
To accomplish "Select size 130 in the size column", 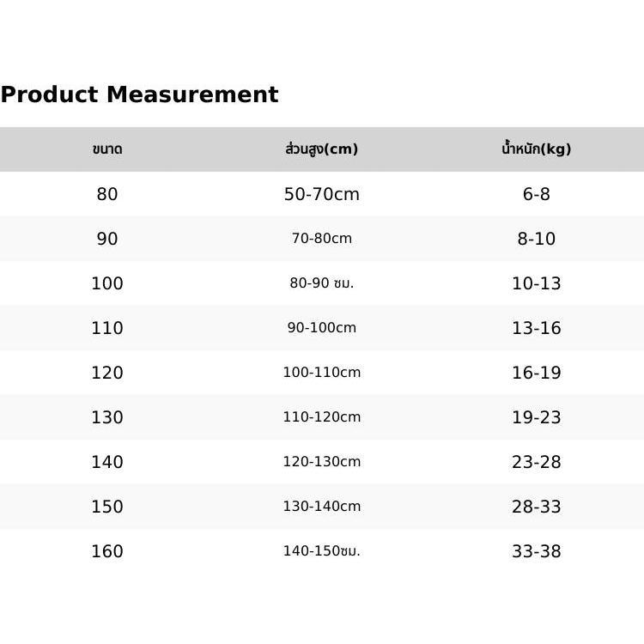I will 107,417.
